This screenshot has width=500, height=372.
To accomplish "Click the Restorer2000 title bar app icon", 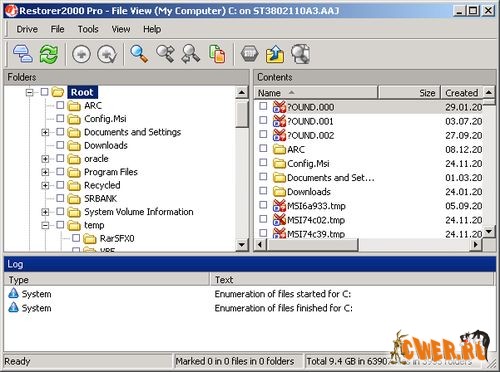I will 11,11.
